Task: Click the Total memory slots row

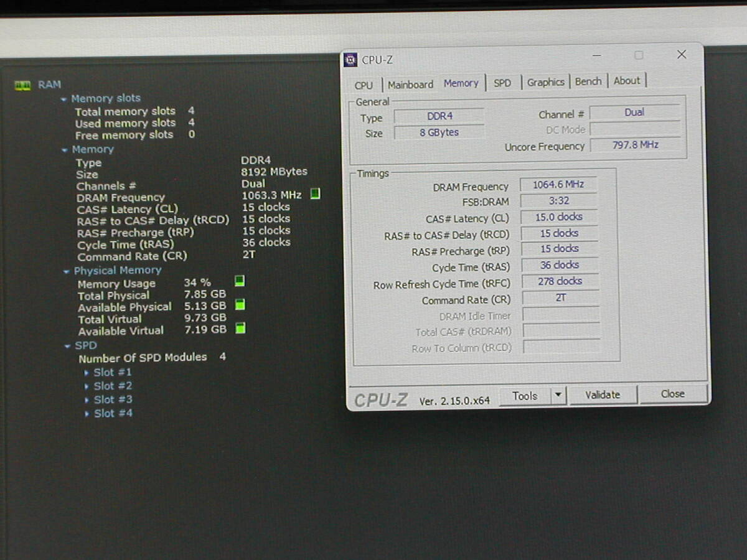Action: pos(134,111)
